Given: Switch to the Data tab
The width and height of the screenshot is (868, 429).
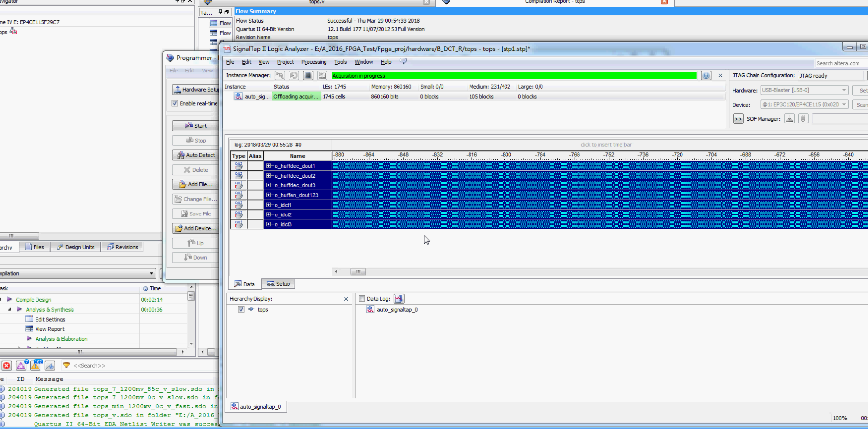Looking at the screenshot, I should tap(245, 284).
